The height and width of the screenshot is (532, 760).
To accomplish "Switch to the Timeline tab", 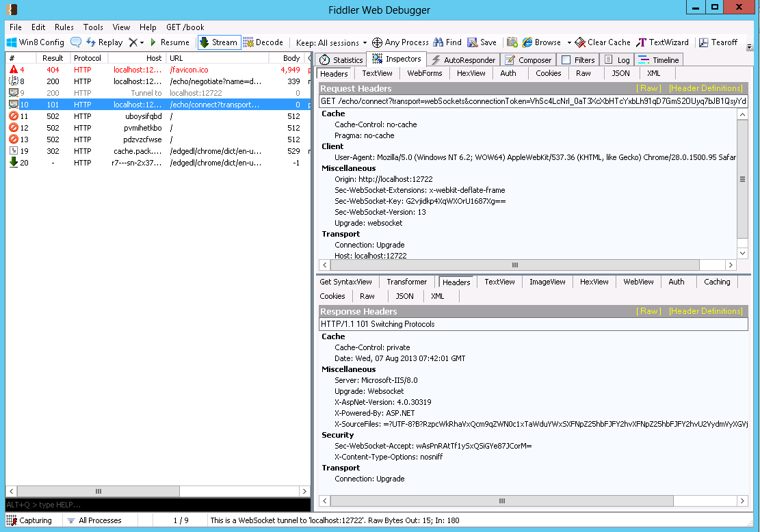I will [659, 60].
